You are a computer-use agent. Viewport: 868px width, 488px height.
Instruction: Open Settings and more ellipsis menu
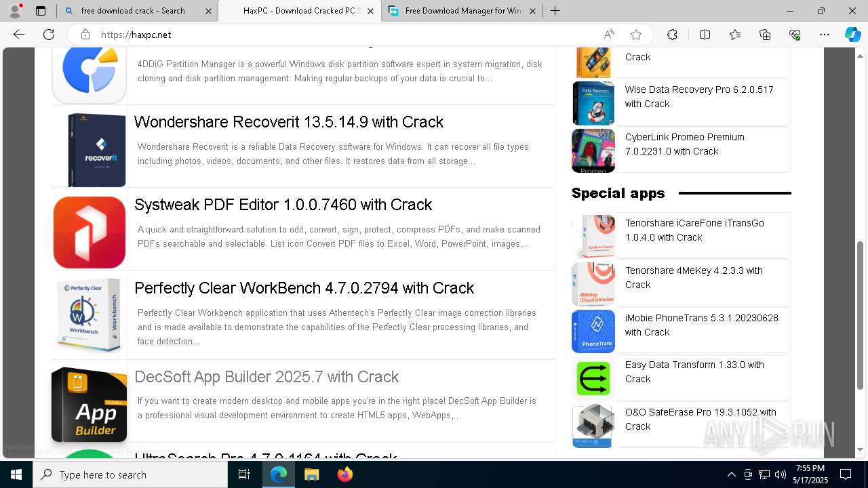(x=825, y=35)
